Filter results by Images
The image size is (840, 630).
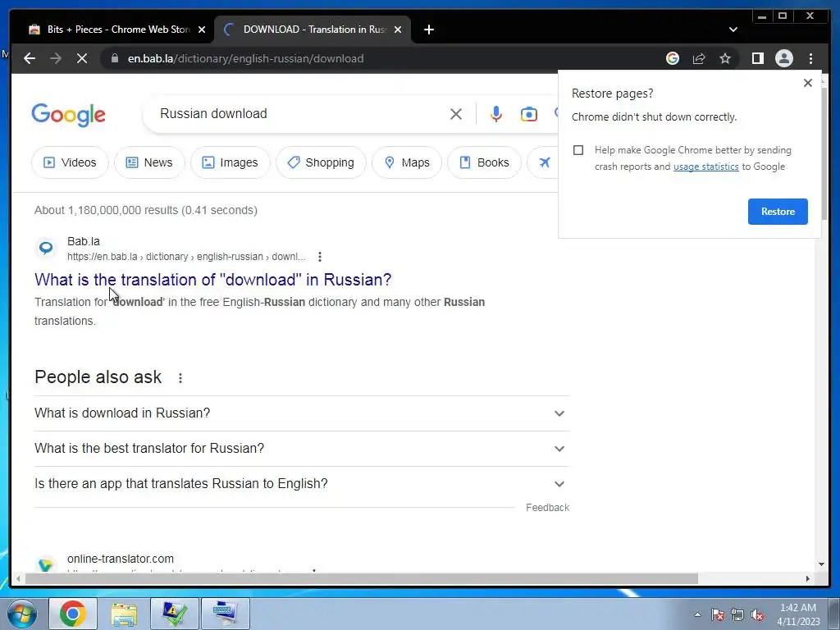tap(231, 162)
